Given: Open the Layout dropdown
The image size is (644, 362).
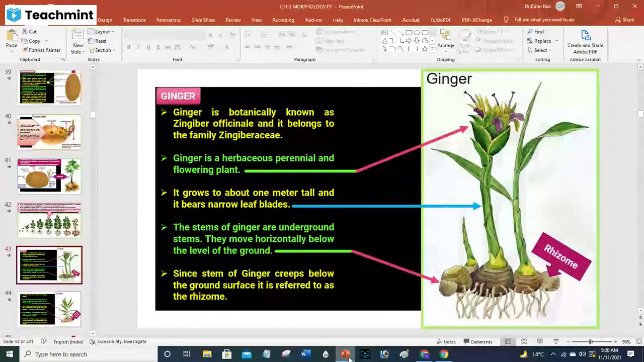Looking at the screenshot, I should (x=102, y=31).
